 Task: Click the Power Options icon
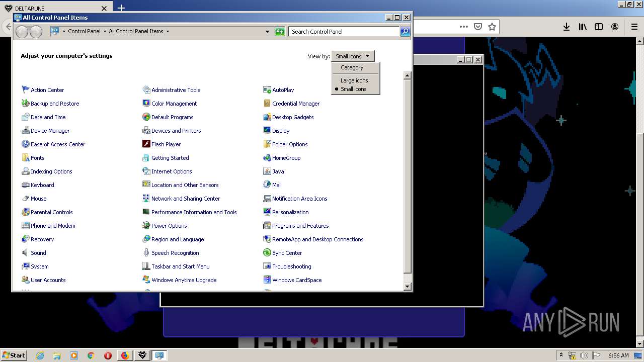[146, 225]
